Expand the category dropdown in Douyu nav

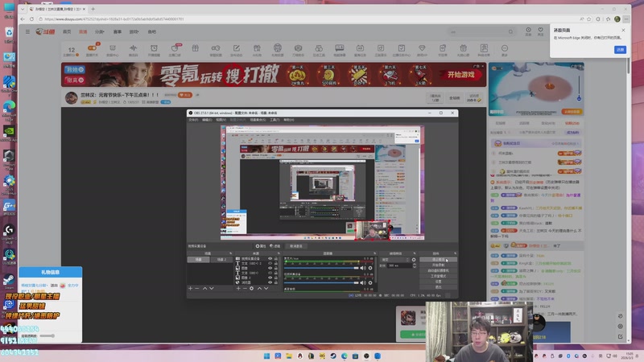click(x=99, y=31)
